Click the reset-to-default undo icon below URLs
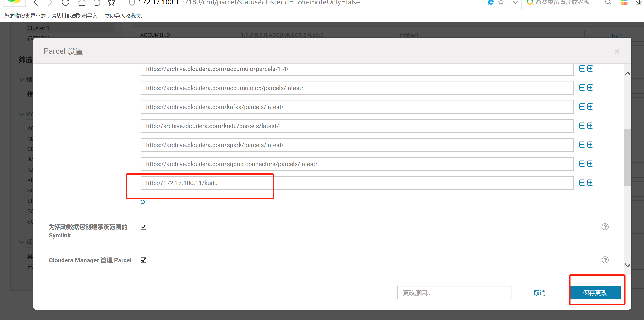Screen dimensions: 644x320 (143, 201)
